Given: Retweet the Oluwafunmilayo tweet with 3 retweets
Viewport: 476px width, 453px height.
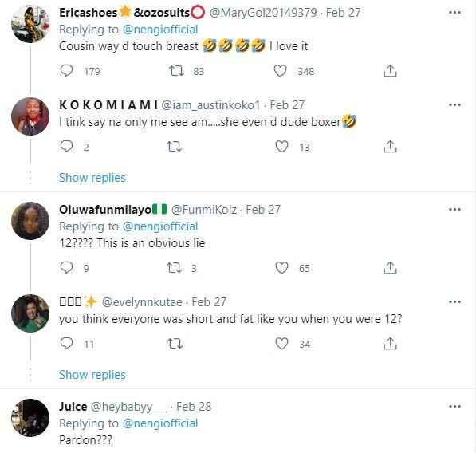Looking at the screenshot, I should [175, 268].
